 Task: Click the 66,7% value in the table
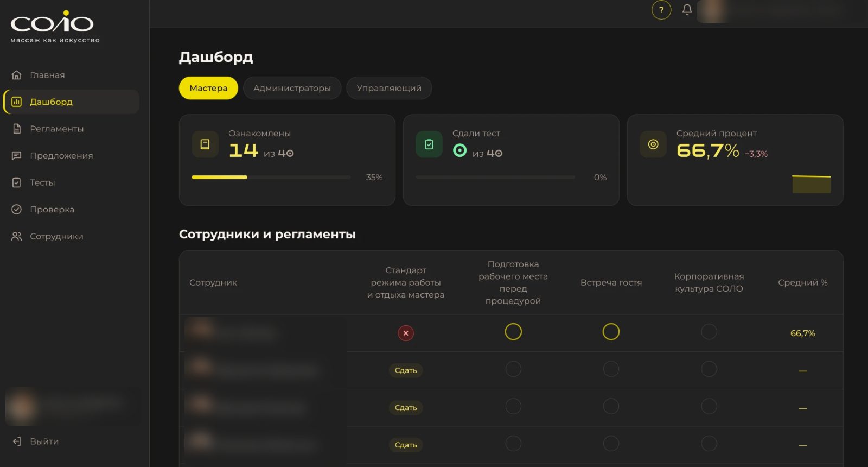pos(803,333)
